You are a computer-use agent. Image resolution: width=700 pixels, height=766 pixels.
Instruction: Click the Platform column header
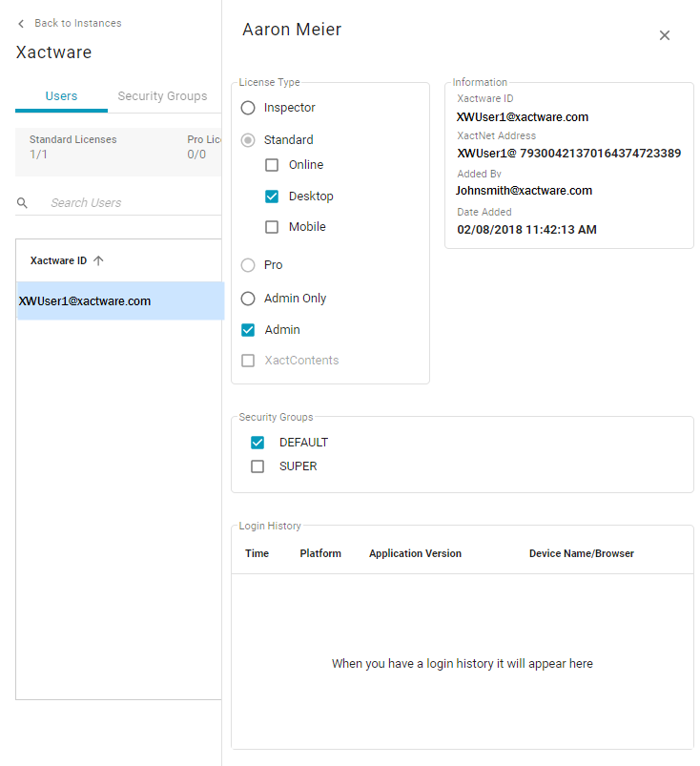[x=320, y=553]
